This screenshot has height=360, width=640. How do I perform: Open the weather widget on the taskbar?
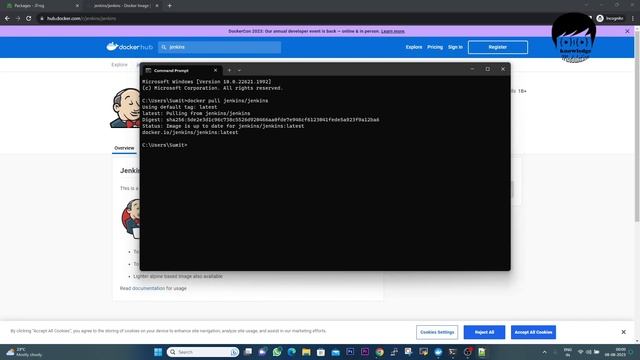[24, 352]
